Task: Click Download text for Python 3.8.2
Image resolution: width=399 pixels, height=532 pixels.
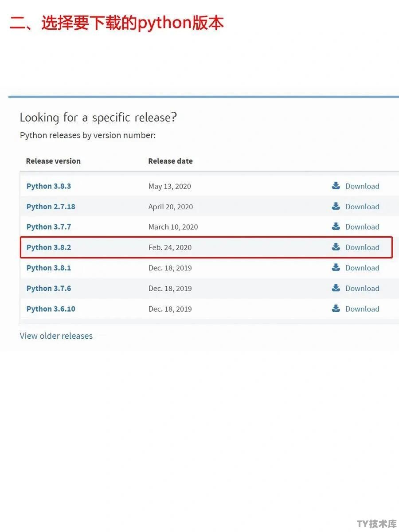Action: coord(362,247)
